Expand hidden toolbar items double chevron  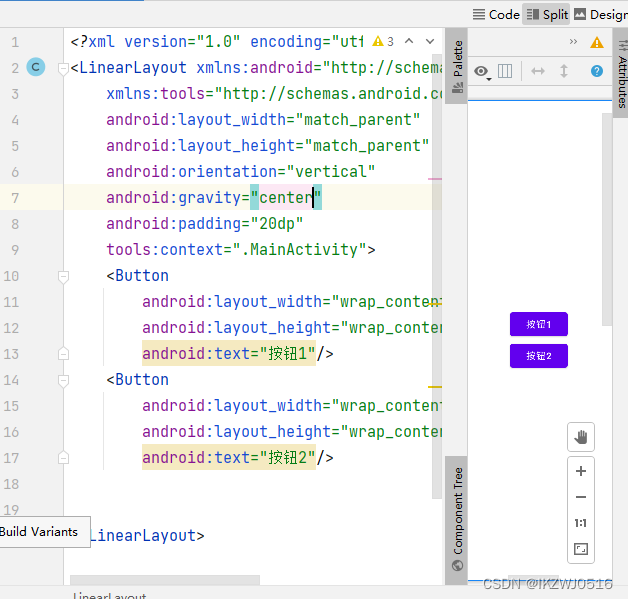pyautogui.click(x=573, y=42)
